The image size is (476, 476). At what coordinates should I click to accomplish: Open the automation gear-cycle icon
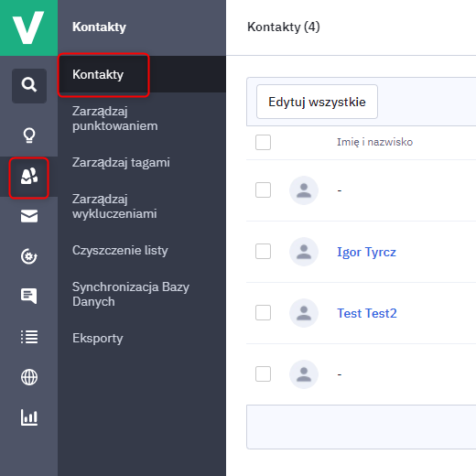tap(29, 256)
